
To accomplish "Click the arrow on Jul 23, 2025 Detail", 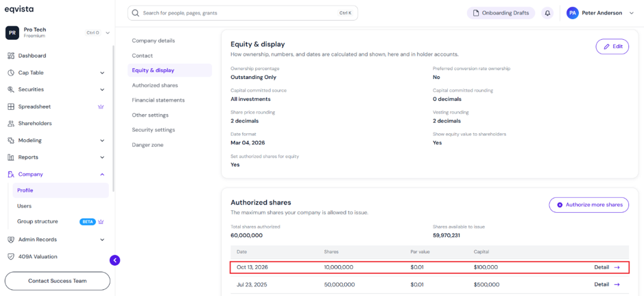I will coord(617,284).
